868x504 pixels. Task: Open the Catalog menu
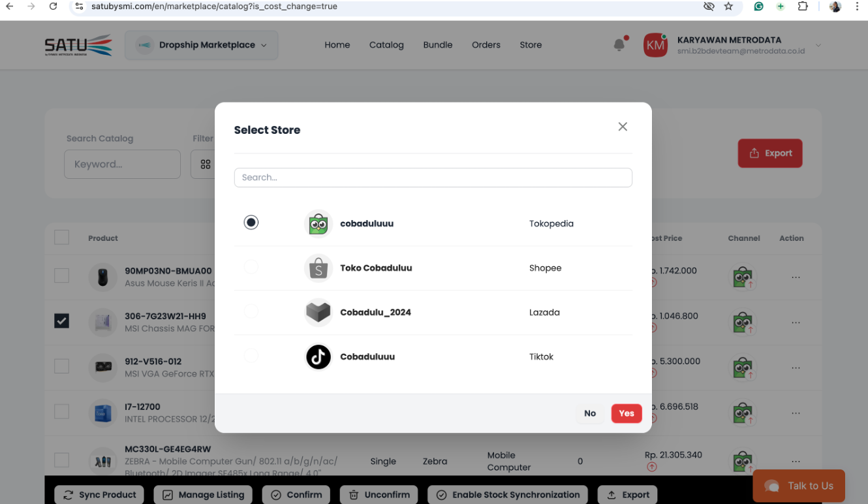click(x=386, y=45)
